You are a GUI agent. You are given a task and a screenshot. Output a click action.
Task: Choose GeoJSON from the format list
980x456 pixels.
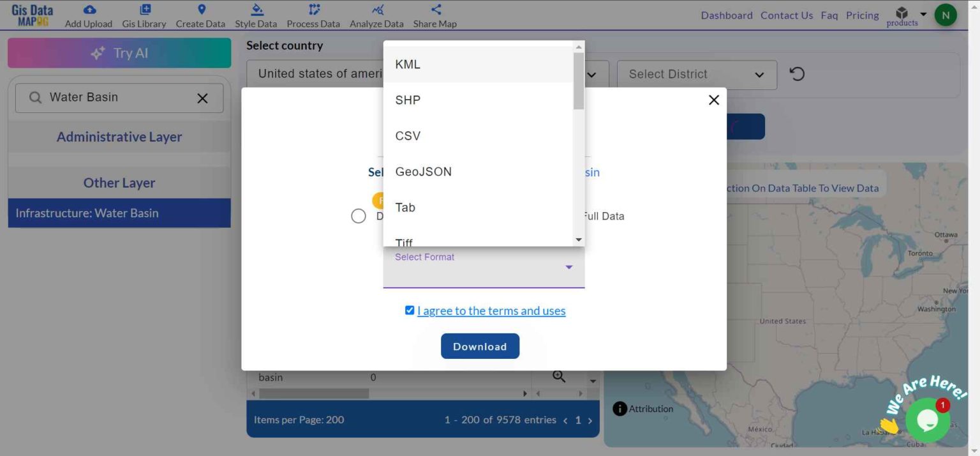(x=423, y=171)
